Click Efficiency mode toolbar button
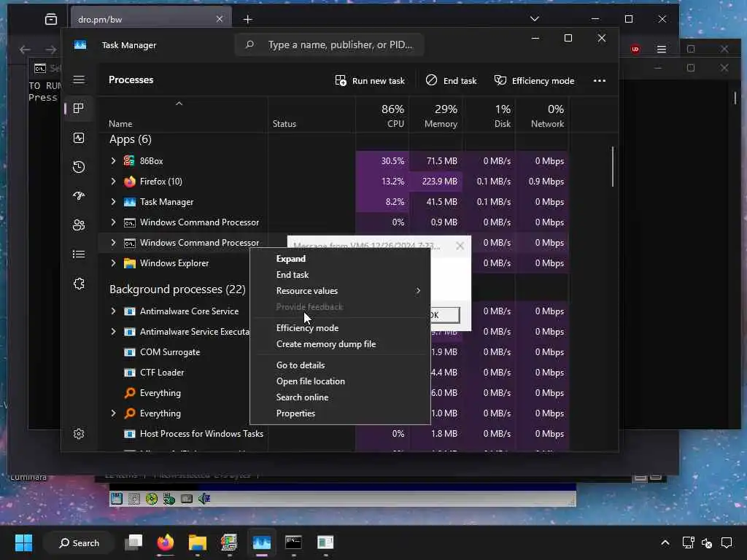 click(534, 80)
